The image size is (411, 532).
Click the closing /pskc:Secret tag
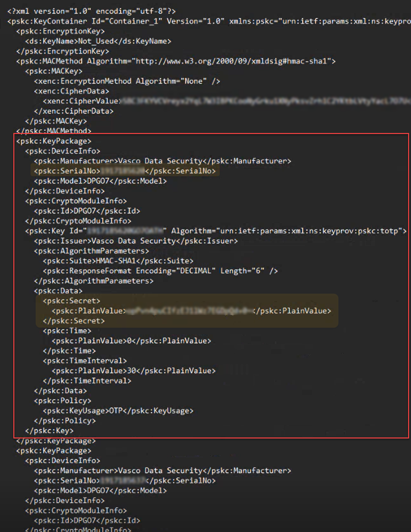(74, 321)
